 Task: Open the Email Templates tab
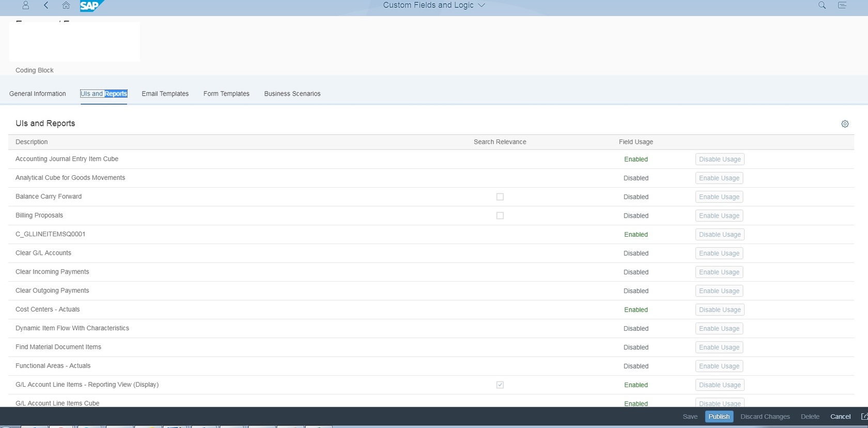(165, 94)
